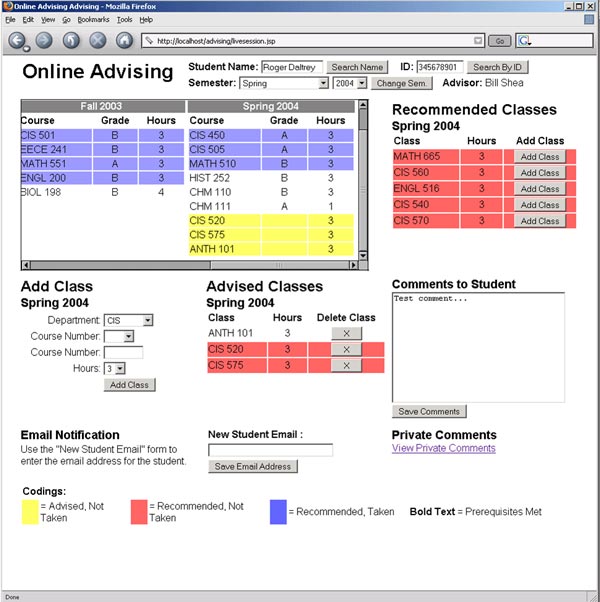Open the Tools menu
The width and height of the screenshot is (600, 602).
124,20
